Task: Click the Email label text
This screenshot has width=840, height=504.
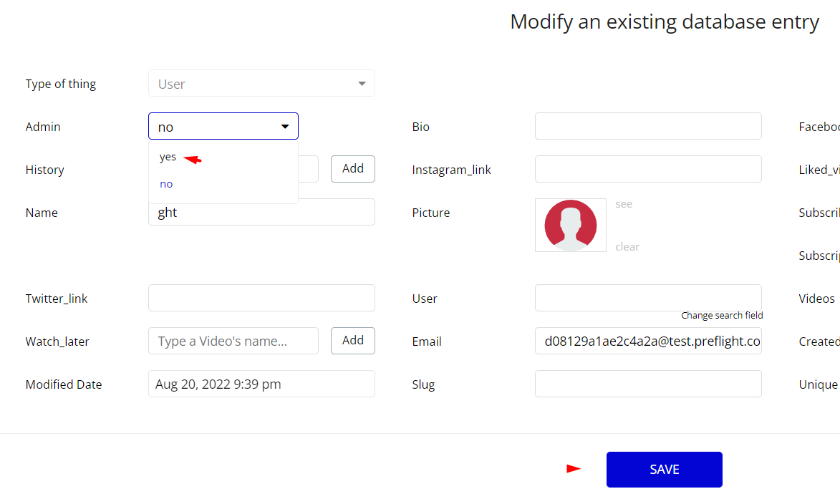Action: (x=426, y=341)
